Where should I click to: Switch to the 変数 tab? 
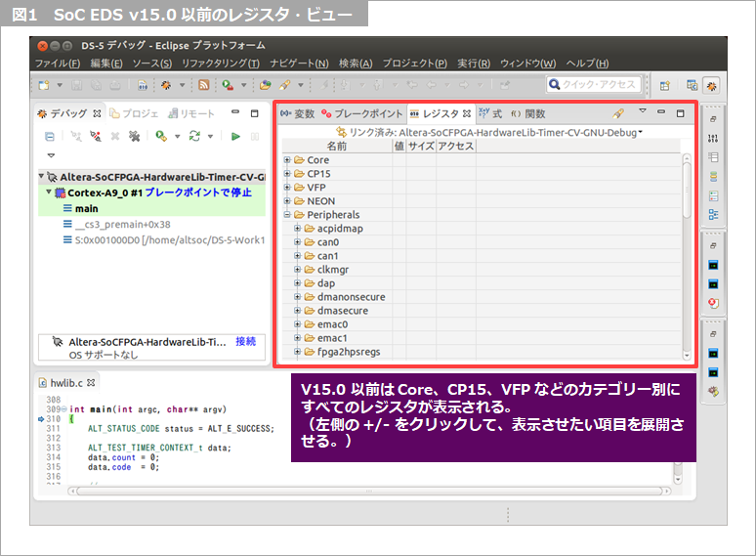tap(304, 113)
